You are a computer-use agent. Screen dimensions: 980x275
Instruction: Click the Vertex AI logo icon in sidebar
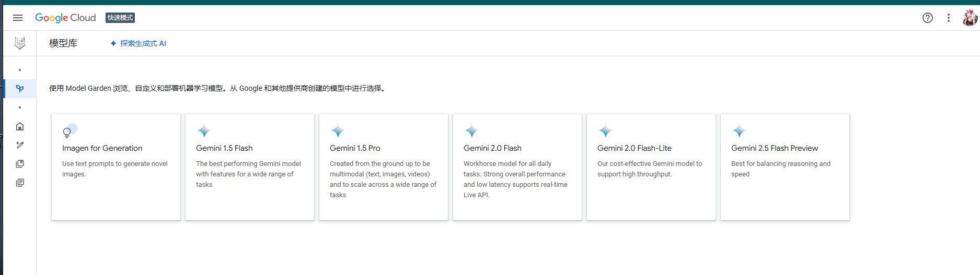pos(20,43)
